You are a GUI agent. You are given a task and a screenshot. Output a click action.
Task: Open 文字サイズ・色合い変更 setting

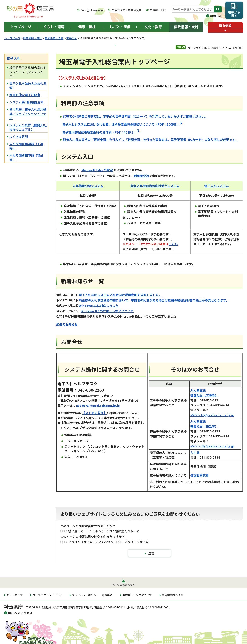pyautogui.click(x=125, y=10)
